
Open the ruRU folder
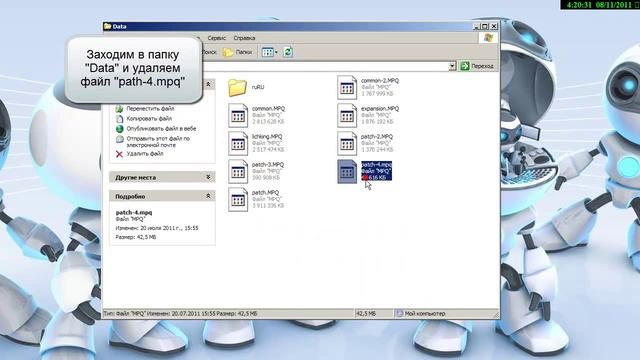pos(237,87)
